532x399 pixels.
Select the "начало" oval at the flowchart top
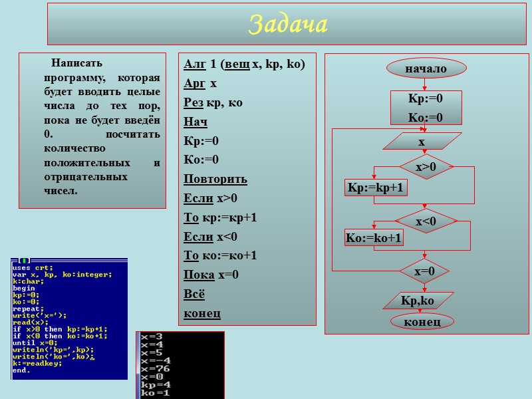coord(427,68)
